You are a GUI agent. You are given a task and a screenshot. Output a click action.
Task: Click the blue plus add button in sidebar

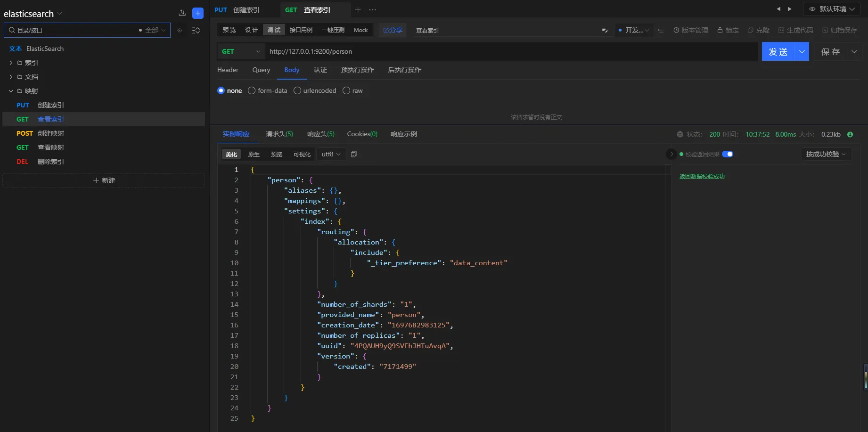[x=198, y=13]
